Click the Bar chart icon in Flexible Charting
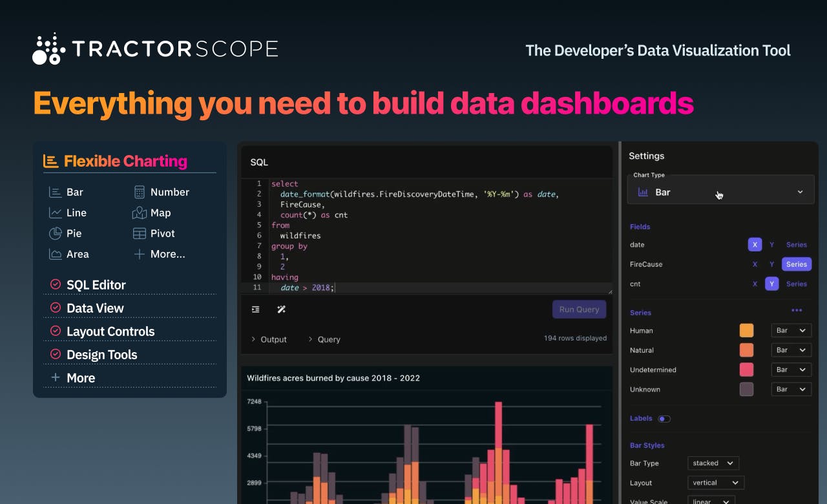The image size is (827, 504). coord(55,192)
